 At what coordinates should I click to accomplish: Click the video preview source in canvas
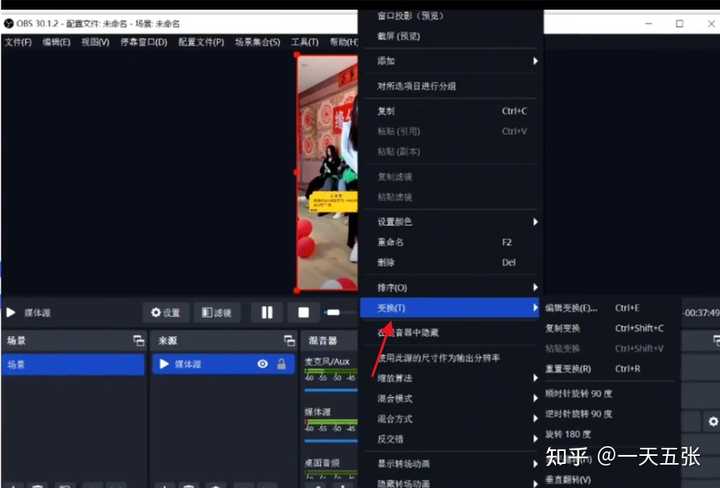327,173
